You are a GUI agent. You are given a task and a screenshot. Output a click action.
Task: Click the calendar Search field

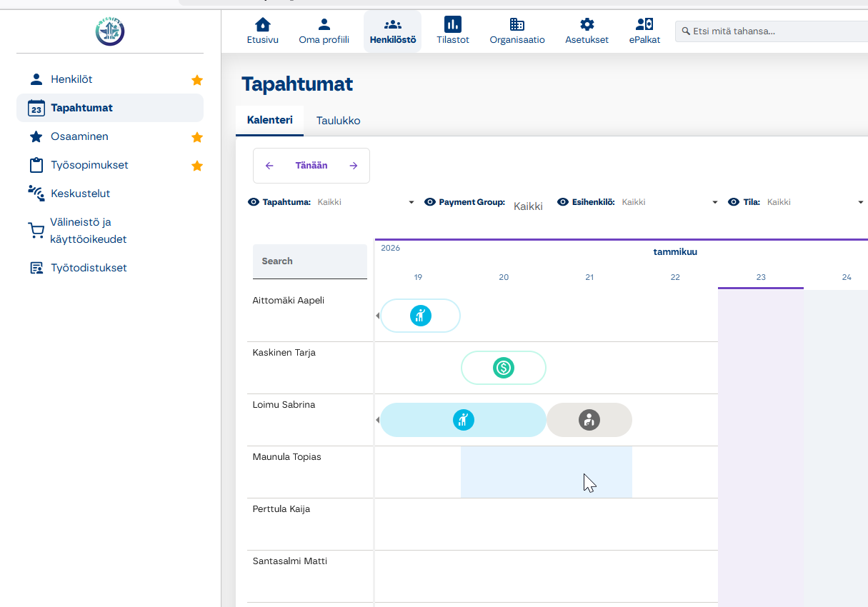tap(310, 261)
